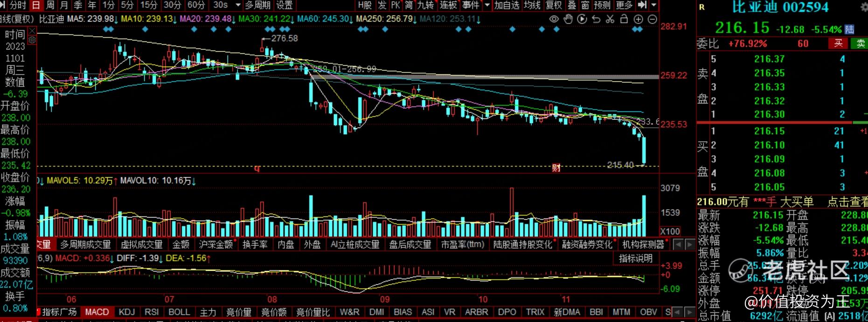
Task: Click 复权 adjustment button
Action: coord(554,5)
